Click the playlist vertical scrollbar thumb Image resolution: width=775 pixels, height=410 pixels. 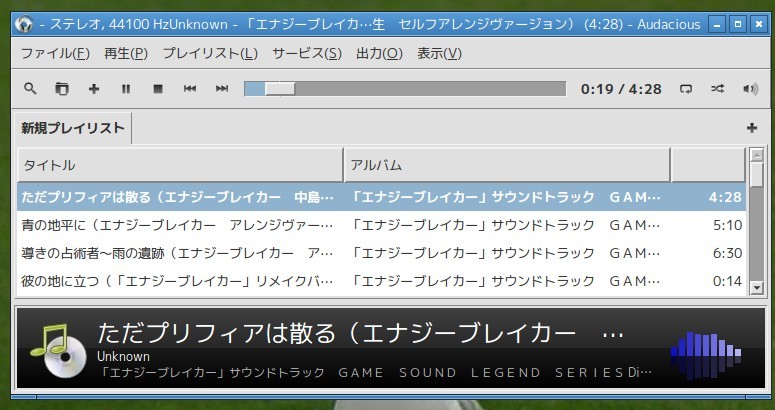tap(756, 174)
